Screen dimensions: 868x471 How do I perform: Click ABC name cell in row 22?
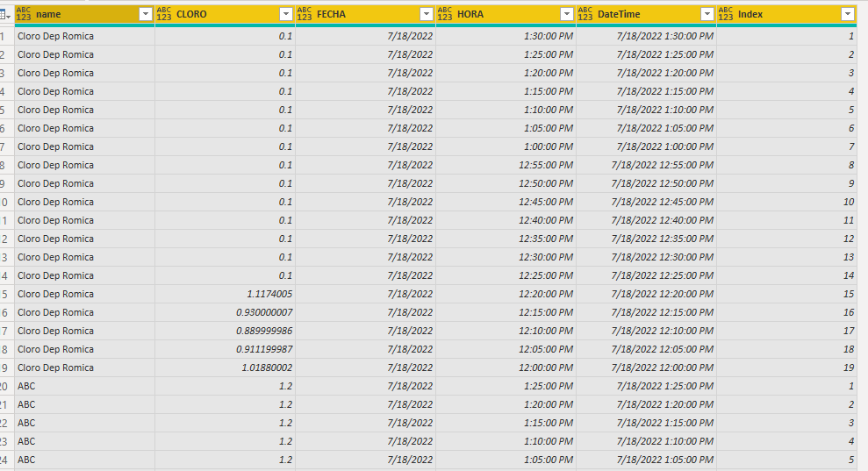pyautogui.click(x=85, y=423)
